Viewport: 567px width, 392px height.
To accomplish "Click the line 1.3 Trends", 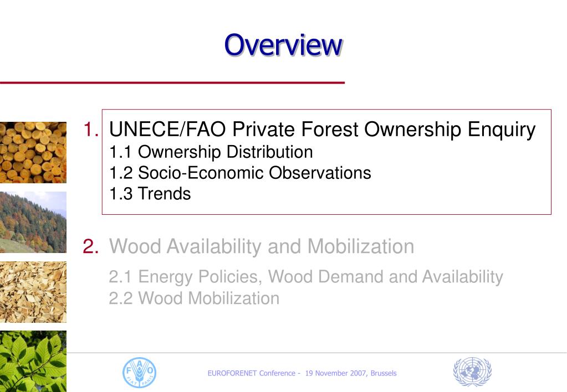I will pos(150,194).
